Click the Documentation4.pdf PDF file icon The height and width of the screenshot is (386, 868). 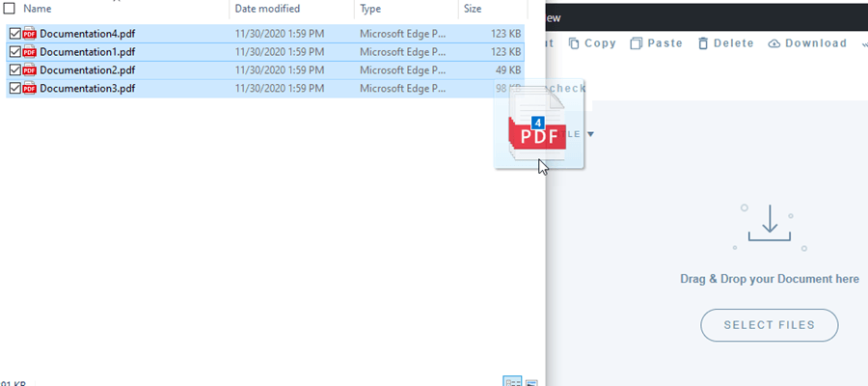(x=30, y=34)
